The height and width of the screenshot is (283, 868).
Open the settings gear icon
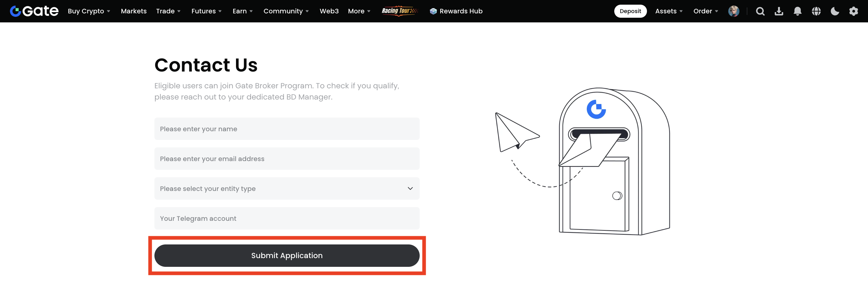click(853, 11)
